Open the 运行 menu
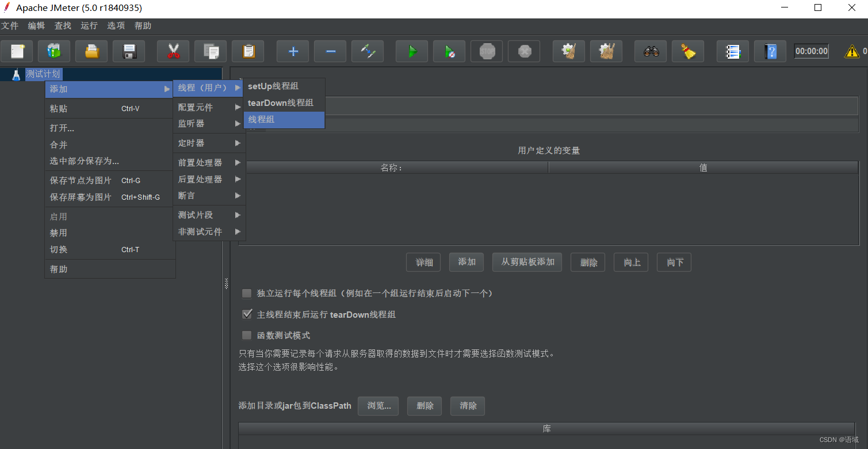This screenshot has height=449, width=868. pos(89,26)
